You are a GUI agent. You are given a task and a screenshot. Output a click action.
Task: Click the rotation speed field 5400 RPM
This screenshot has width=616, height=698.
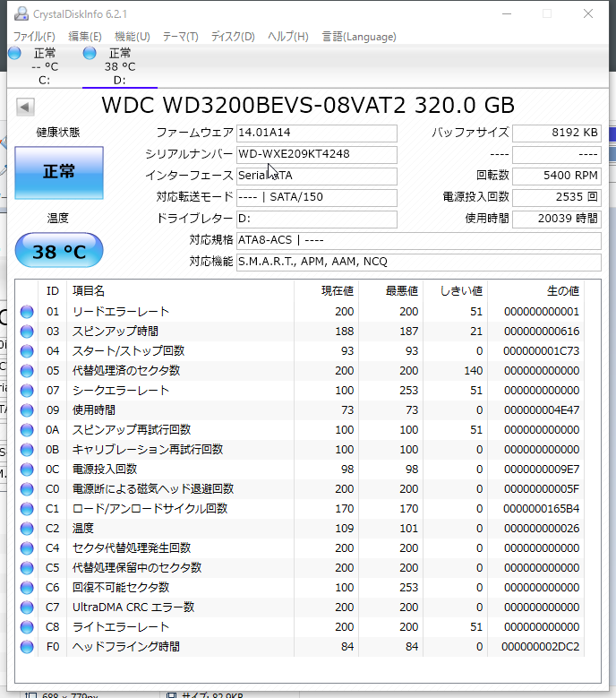coord(557,176)
